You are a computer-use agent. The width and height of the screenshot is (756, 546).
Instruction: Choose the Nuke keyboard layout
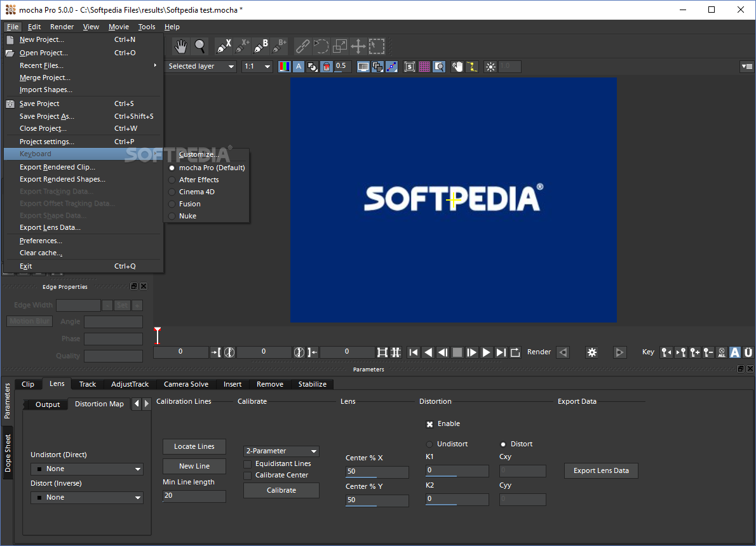(x=207, y=216)
